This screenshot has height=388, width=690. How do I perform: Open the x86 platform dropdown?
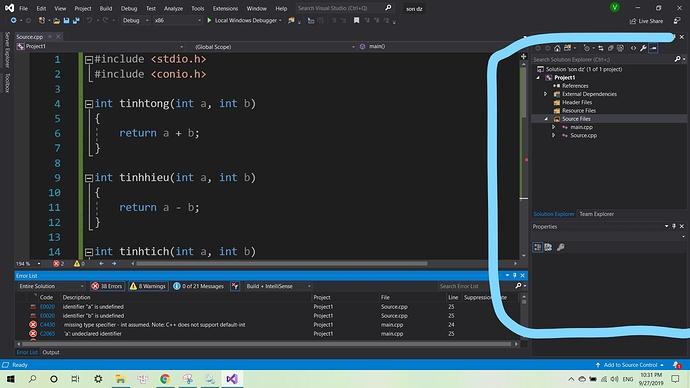point(177,20)
